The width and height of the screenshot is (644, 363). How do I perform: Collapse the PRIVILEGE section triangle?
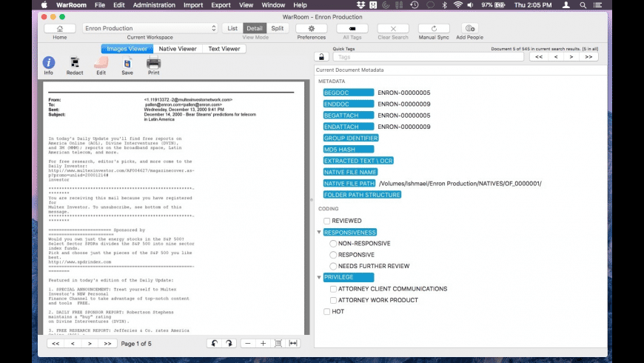point(319,277)
